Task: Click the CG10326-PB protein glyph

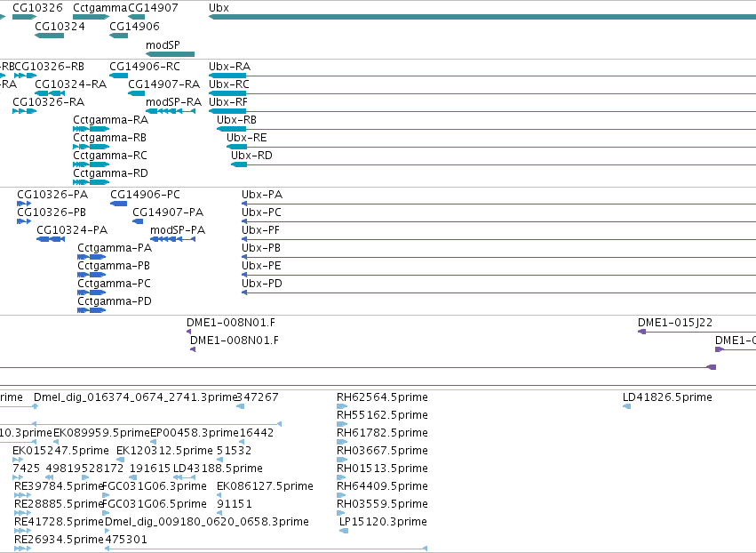Action: click(x=24, y=221)
